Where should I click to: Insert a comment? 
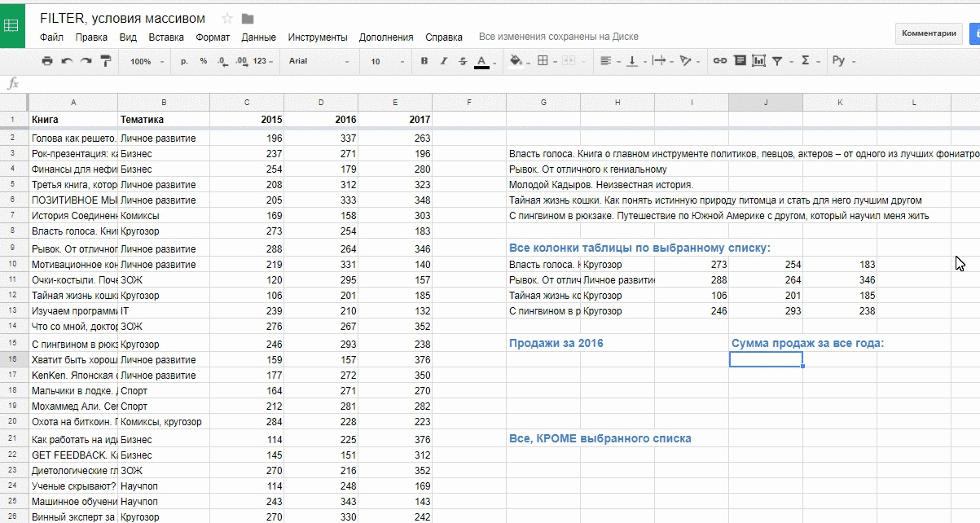(740, 61)
